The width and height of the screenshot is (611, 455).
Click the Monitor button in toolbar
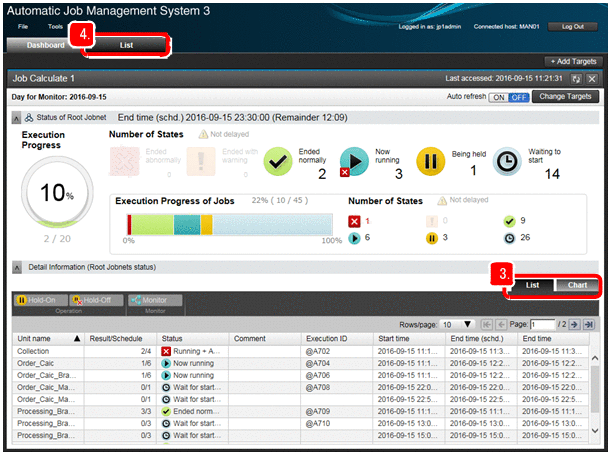154,300
